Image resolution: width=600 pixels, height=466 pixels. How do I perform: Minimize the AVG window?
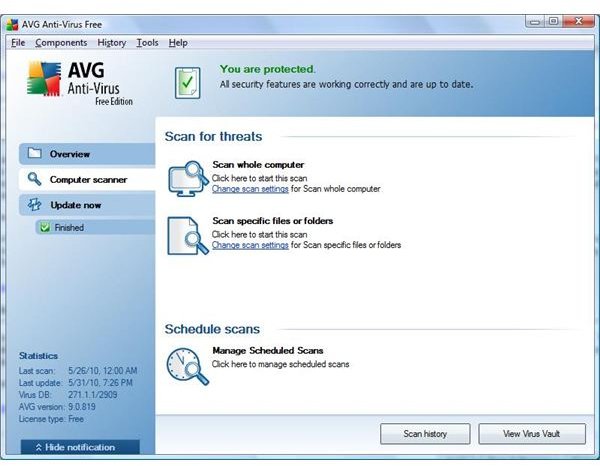click(535, 21)
